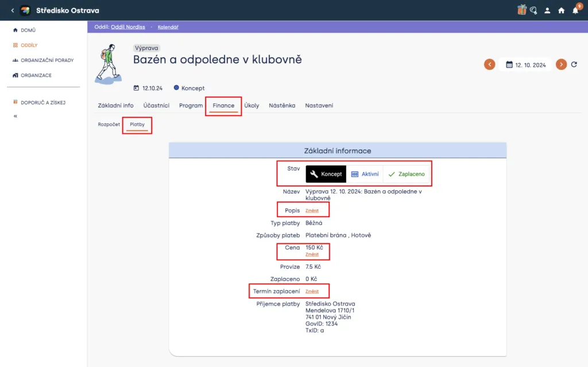Click the Provize value 7.5 Kč

point(313,267)
